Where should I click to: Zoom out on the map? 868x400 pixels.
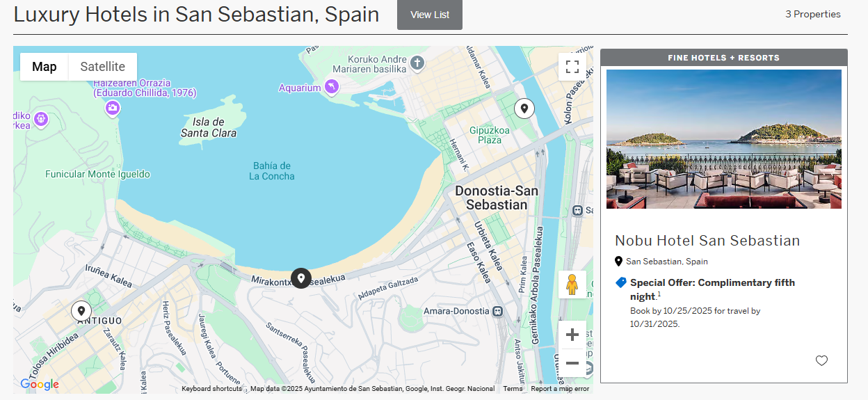tap(572, 362)
